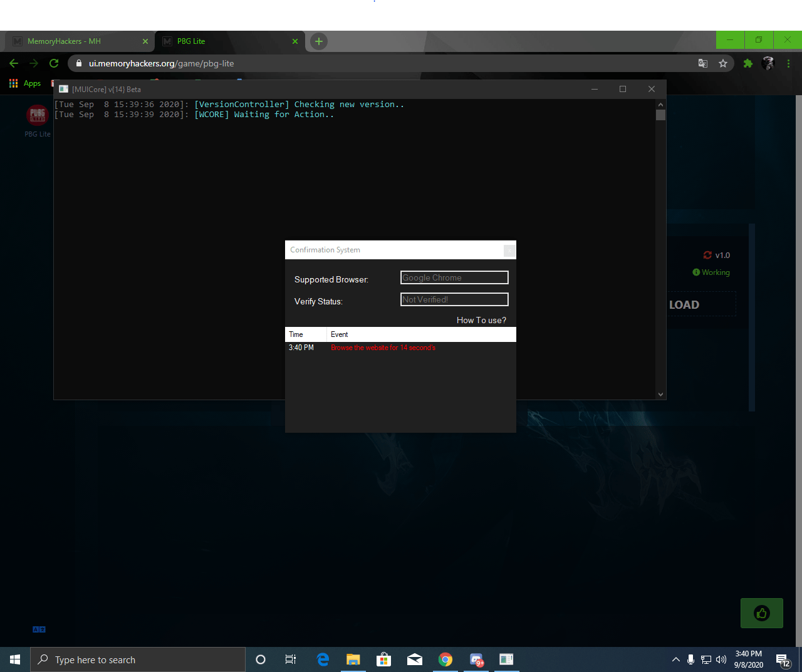
Task: Switch to the MUICore taskbar icon
Action: 506,659
